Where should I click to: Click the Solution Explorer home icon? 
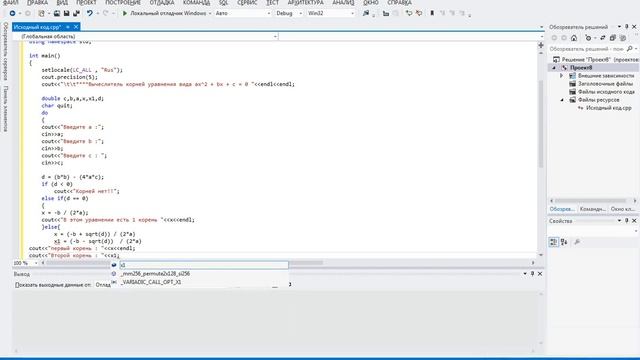(574, 38)
